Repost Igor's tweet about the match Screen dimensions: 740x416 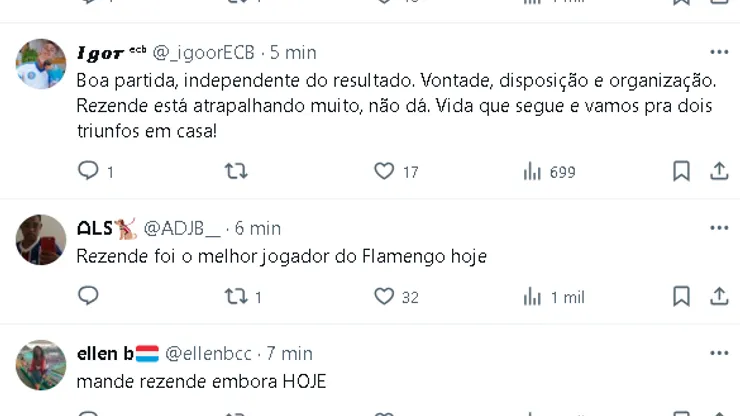[x=236, y=172]
